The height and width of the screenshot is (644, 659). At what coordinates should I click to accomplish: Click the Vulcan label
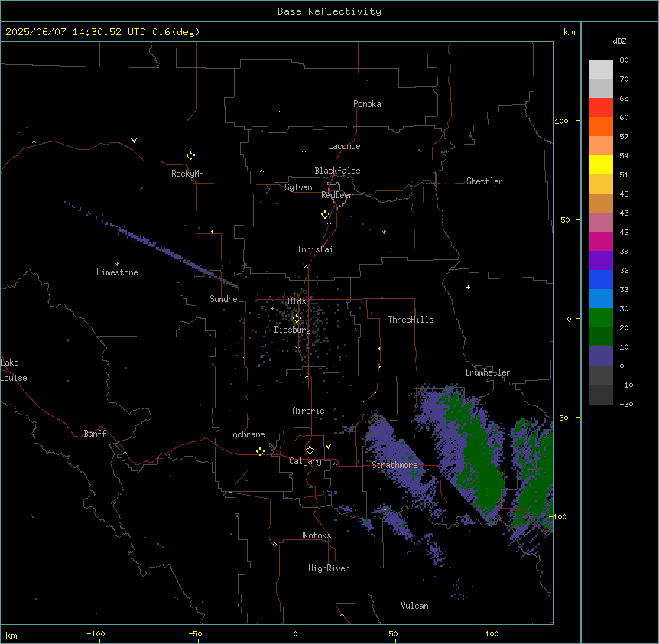point(414,606)
